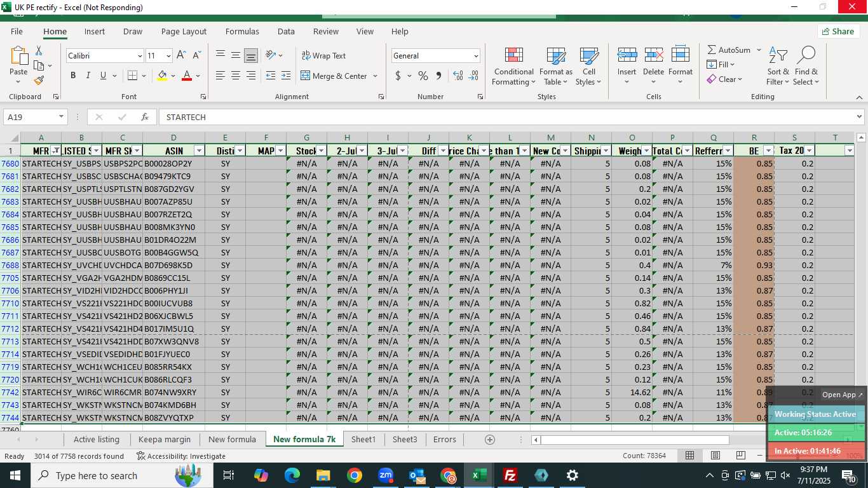Open the File menu
The width and height of the screenshot is (868, 488).
point(17,31)
